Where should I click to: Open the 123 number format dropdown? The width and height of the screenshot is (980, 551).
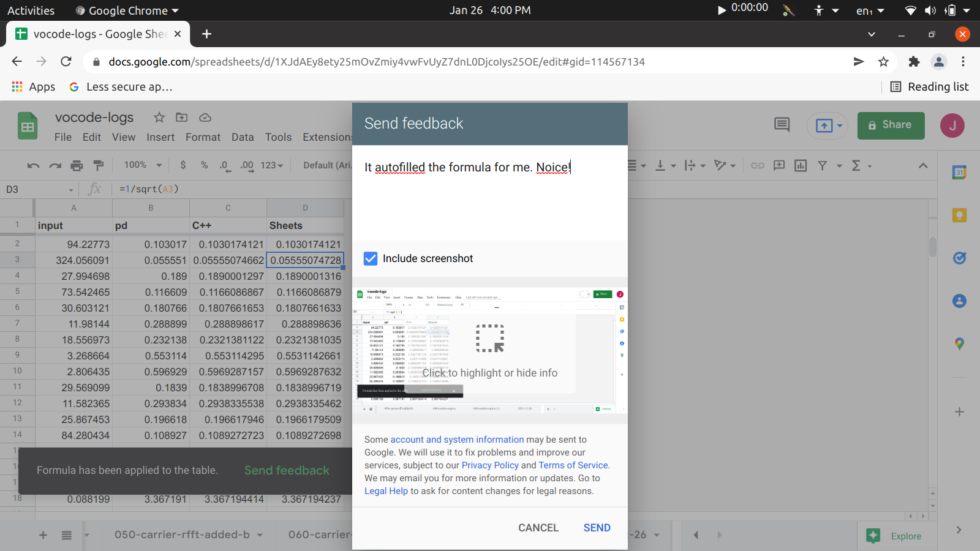pyautogui.click(x=272, y=165)
